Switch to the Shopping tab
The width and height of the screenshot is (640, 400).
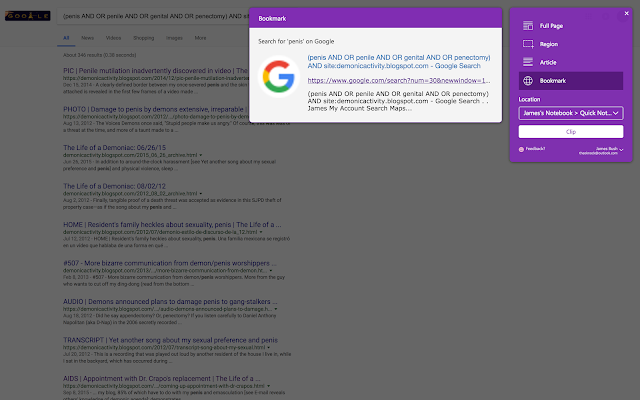click(144, 38)
